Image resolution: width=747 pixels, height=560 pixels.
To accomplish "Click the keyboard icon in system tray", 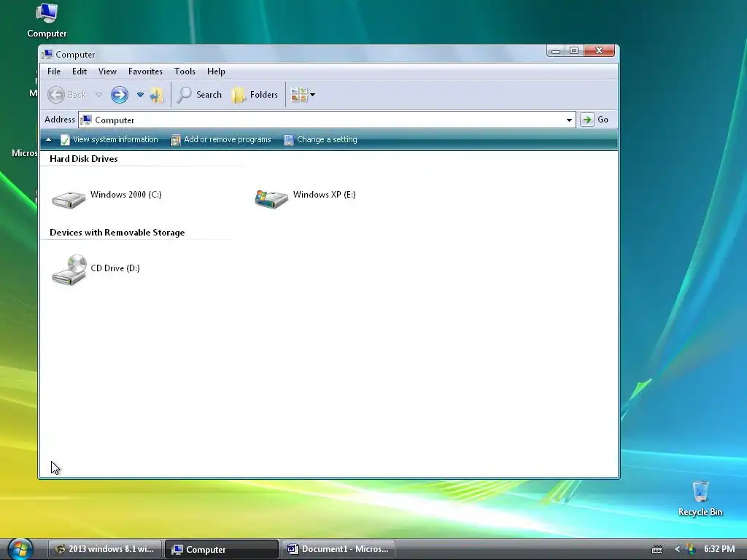I will [x=657, y=550].
